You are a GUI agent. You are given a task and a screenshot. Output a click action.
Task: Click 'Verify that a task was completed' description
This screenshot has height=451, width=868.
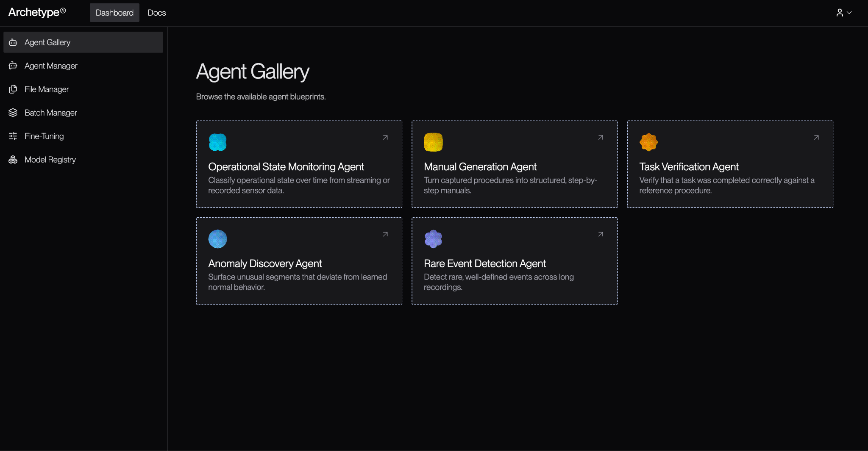727,185
